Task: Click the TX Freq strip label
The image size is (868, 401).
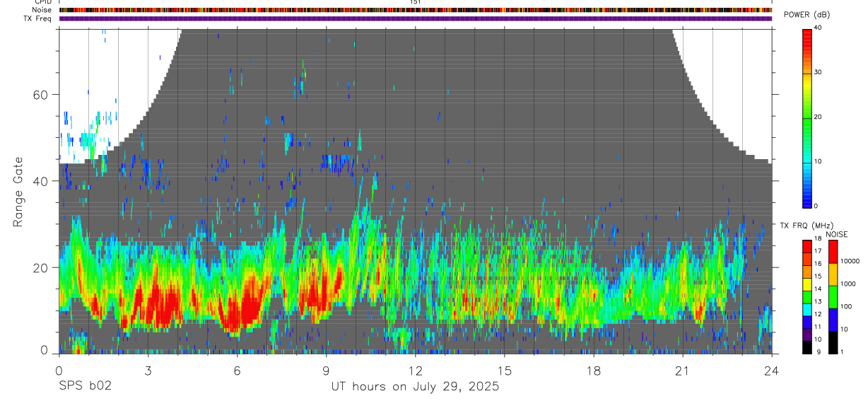Action: coord(38,18)
